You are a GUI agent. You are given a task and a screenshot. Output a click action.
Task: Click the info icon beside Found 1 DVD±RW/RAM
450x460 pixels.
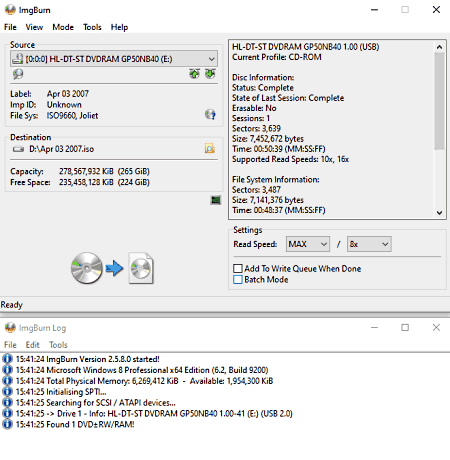pyautogui.click(x=7, y=424)
